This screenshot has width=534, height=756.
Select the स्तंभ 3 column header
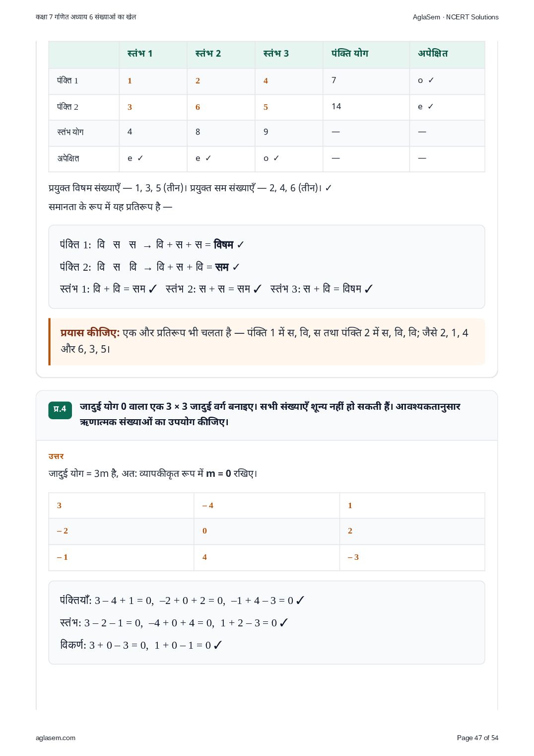pyautogui.click(x=276, y=54)
